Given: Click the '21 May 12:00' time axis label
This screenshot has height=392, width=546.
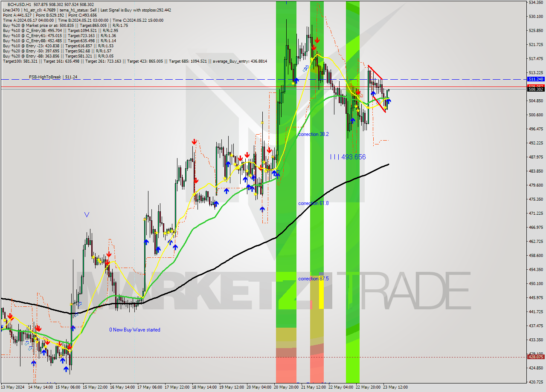Looking at the screenshot, I should click(x=314, y=387).
